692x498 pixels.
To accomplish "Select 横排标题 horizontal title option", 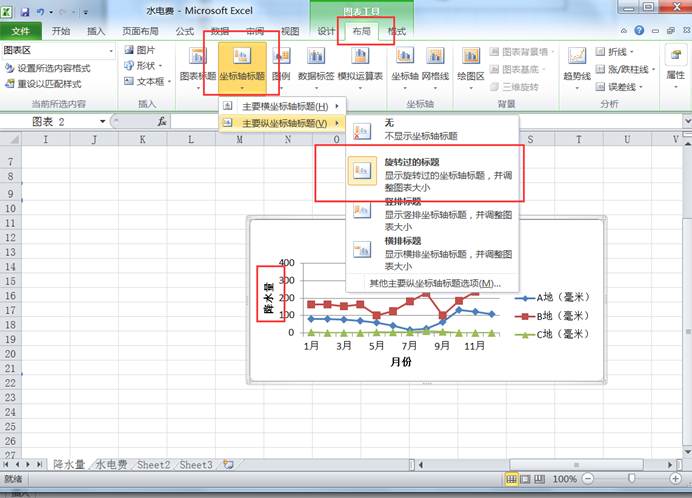I will pos(431,253).
